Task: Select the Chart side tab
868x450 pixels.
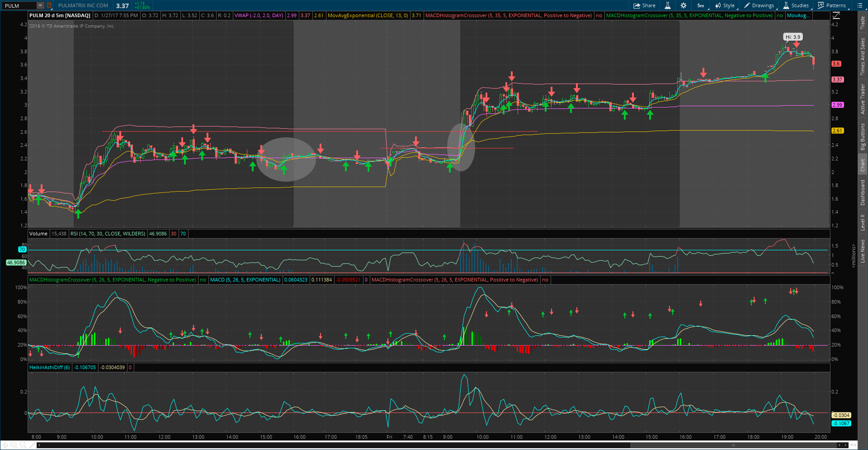Action: point(863,165)
